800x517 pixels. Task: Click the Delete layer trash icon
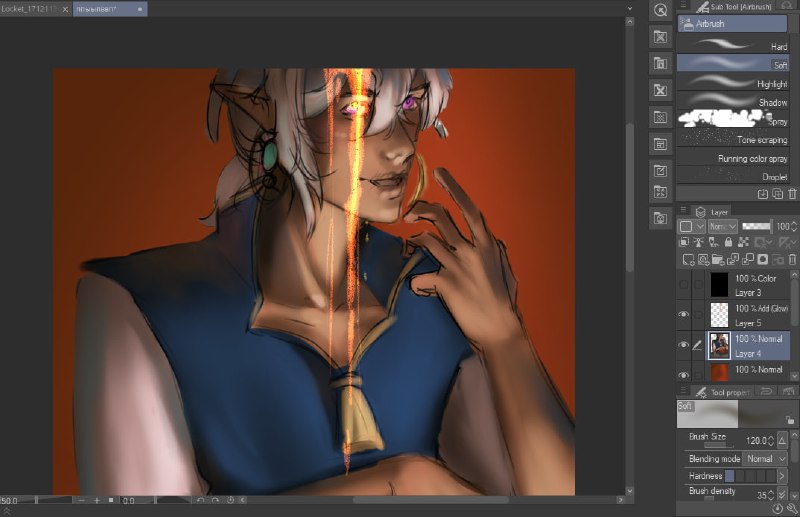click(792, 260)
